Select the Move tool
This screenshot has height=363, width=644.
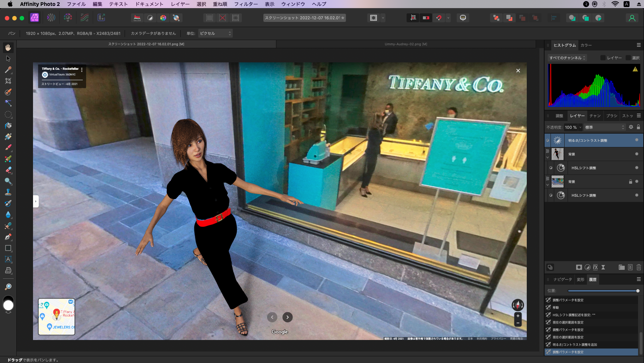tap(8, 59)
